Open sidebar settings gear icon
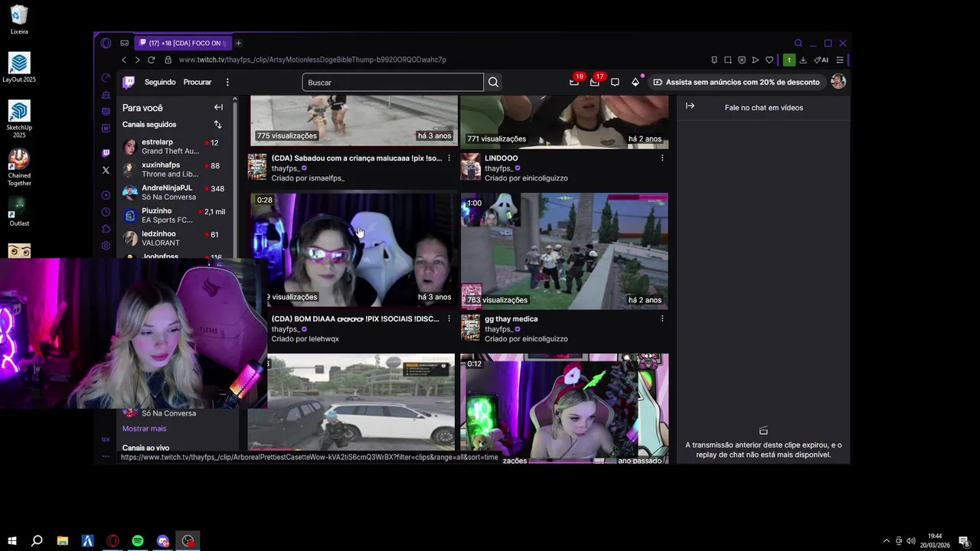 pyautogui.click(x=106, y=246)
